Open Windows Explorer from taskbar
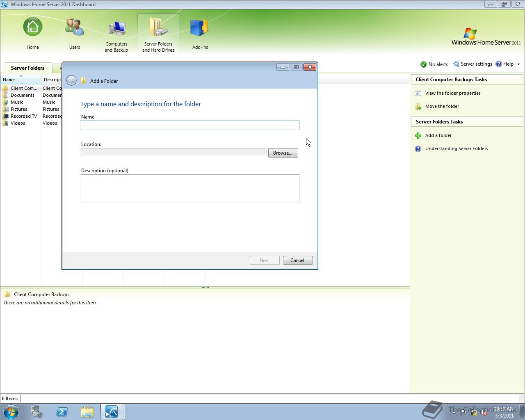Viewport: 525px width, 420px height. pyautogui.click(x=87, y=412)
